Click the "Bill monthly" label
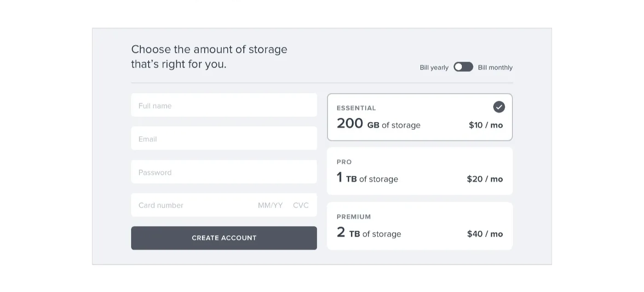The height and width of the screenshot is (292, 644). [495, 68]
